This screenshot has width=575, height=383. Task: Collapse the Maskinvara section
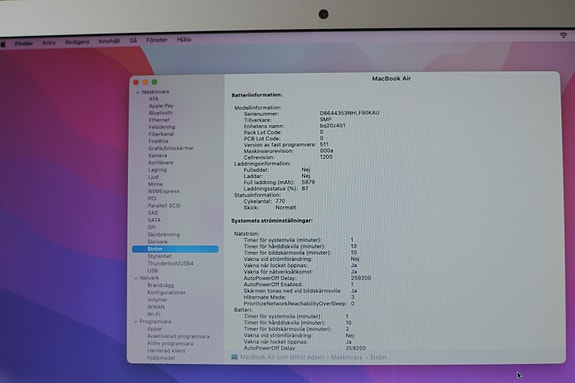click(x=138, y=92)
